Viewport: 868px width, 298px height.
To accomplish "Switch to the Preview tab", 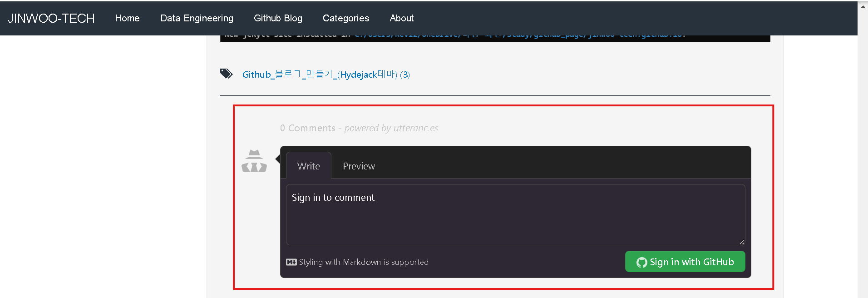I will tap(359, 166).
